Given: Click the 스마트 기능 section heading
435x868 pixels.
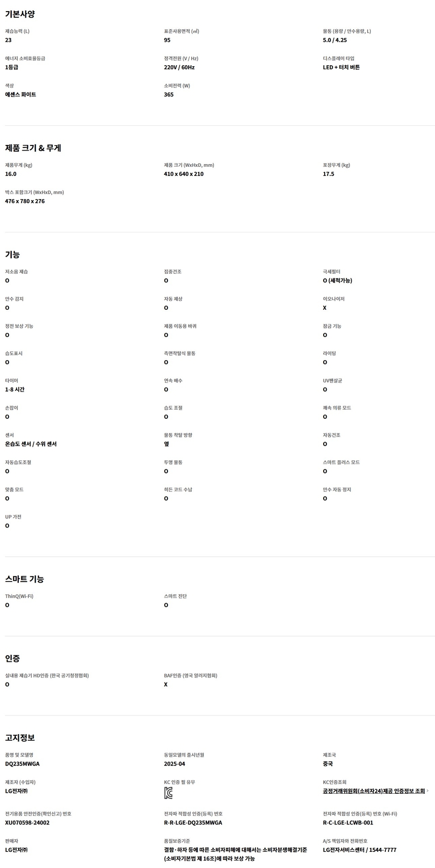Looking at the screenshot, I should tap(24, 579).
